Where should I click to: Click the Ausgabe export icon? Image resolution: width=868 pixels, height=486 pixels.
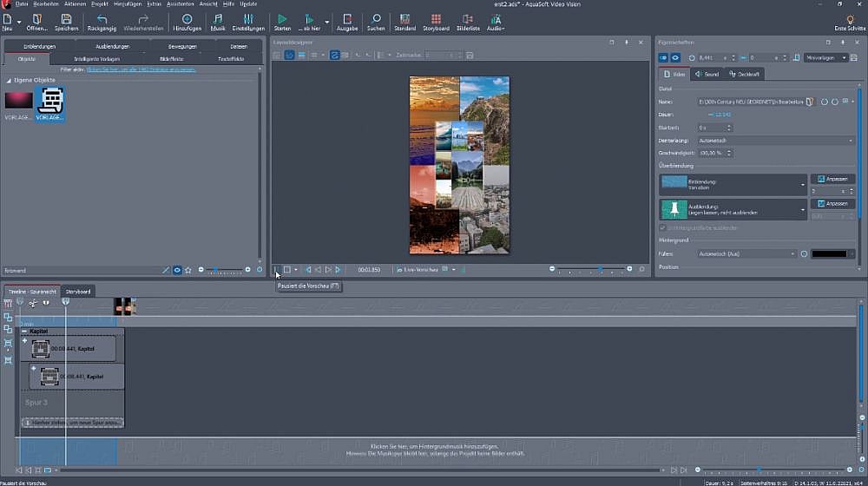point(347,18)
